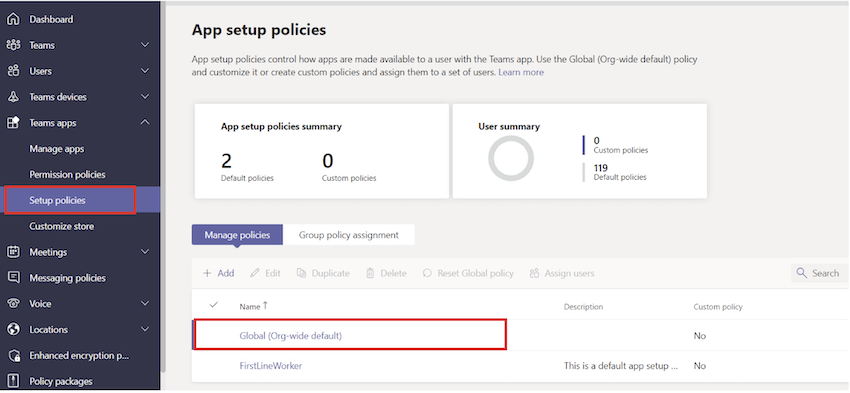Click the Teams devices bell icon
Screen dimensions: 850x393
click(x=13, y=97)
